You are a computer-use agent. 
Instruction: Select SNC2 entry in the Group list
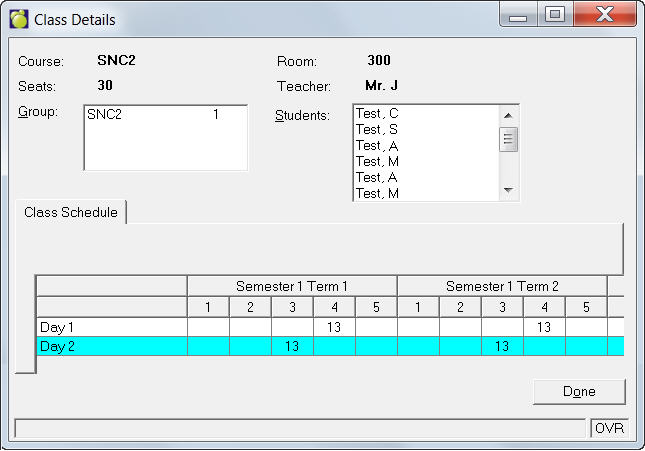pos(153,115)
